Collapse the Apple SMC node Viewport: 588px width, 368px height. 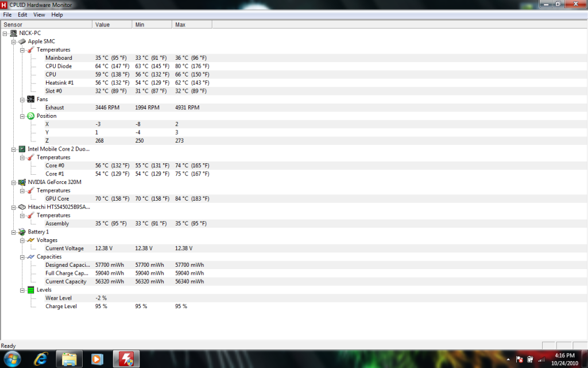point(14,41)
